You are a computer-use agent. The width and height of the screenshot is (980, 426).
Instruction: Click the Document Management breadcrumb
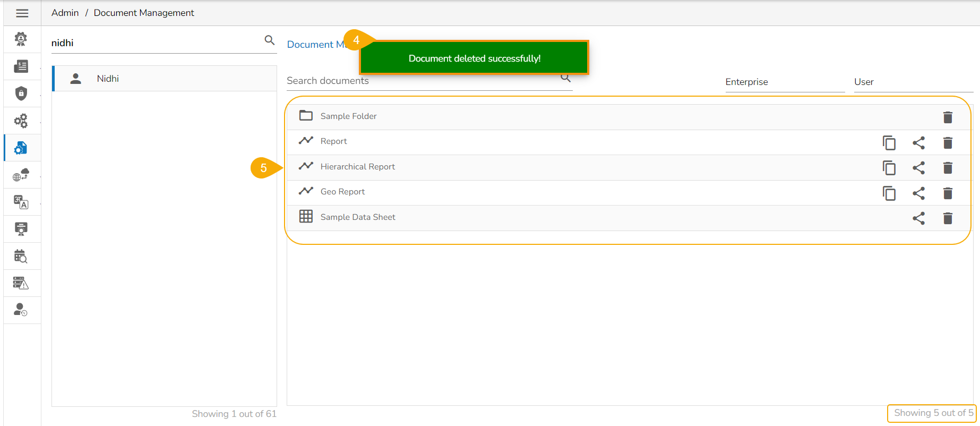pos(144,13)
